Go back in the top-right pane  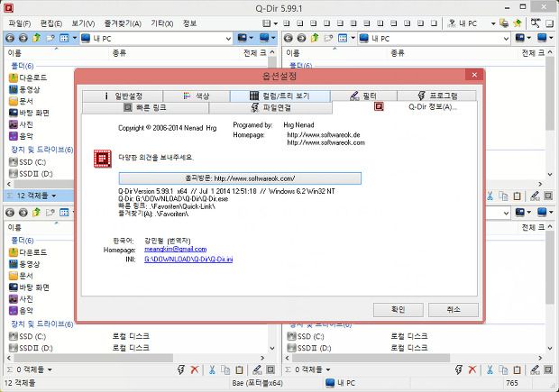pos(289,38)
